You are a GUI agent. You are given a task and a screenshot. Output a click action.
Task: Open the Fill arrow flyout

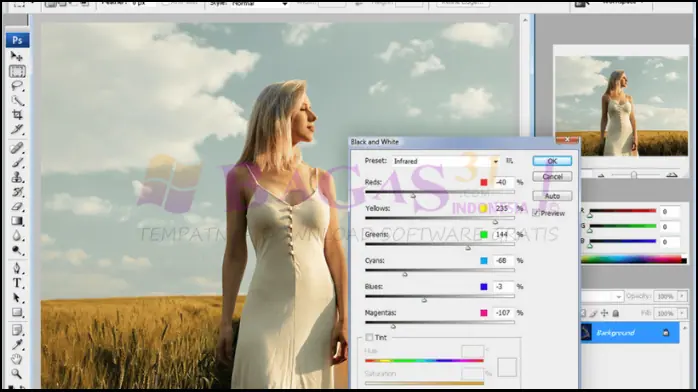pos(682,313)
